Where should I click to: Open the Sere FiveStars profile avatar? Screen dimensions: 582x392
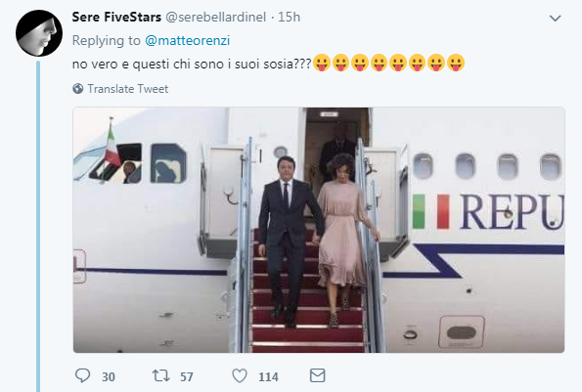click(x=39, y=33)
